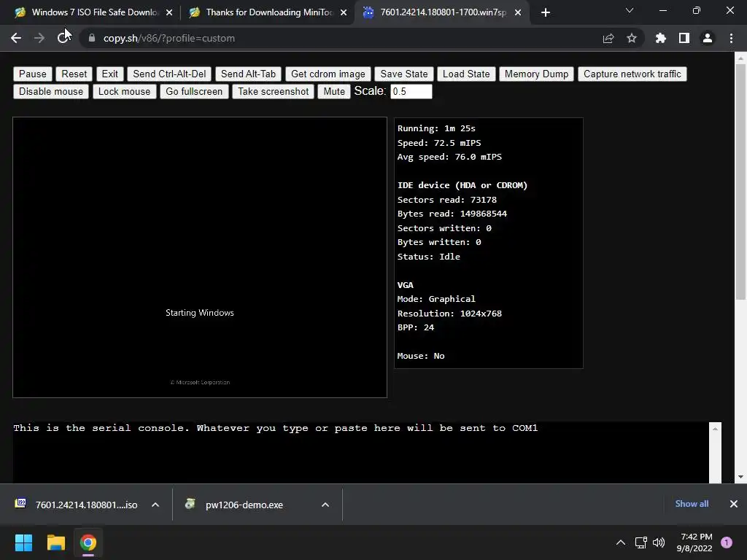Start Capture network traffic
Screen dimensions: 747x560
[632, 74]
